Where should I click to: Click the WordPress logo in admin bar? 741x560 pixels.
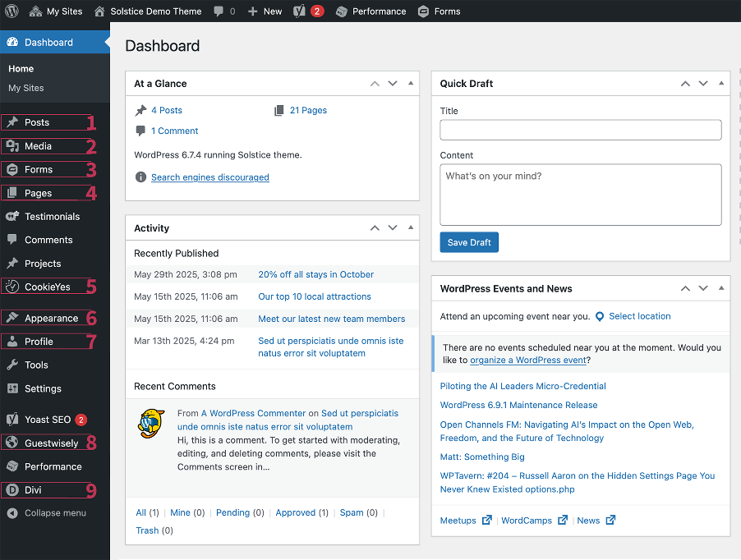point(12,11)
